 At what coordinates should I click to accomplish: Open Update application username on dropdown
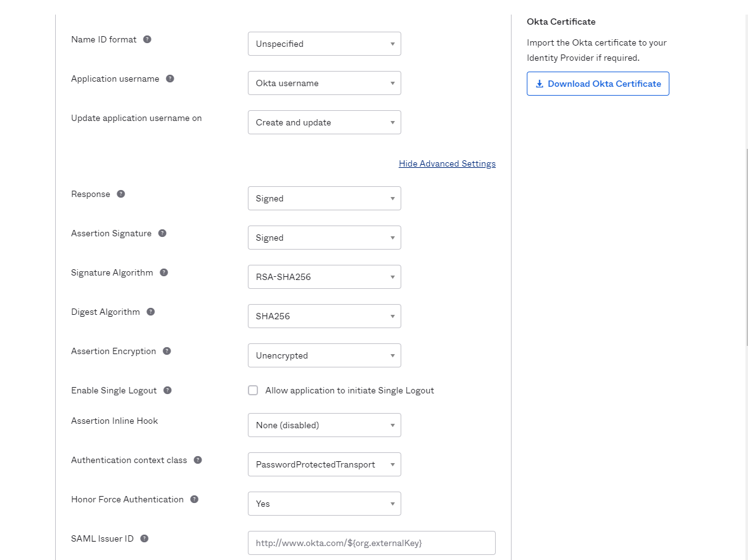point(324,122)
